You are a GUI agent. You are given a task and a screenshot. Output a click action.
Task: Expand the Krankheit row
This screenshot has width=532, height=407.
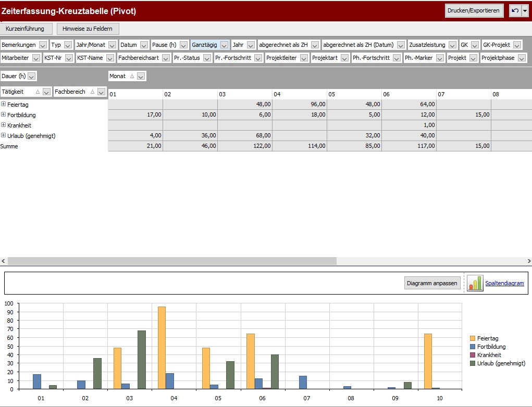coord(4,125)
